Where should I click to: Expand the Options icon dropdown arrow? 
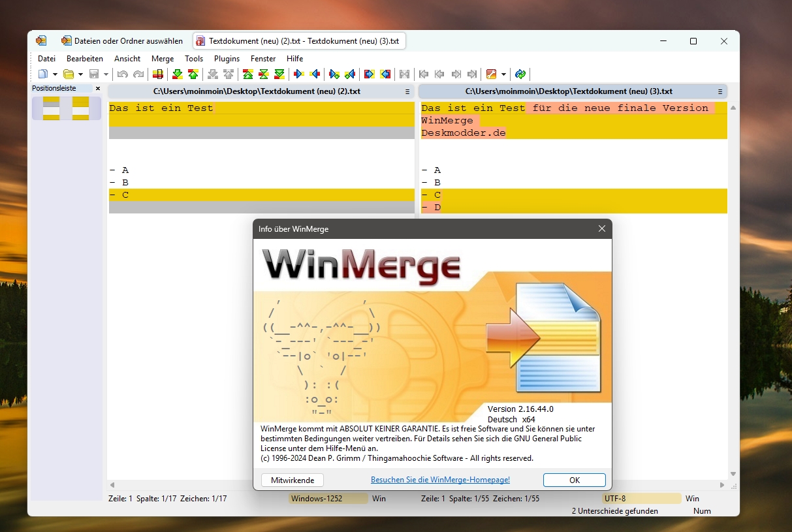[x=503, y=74]
